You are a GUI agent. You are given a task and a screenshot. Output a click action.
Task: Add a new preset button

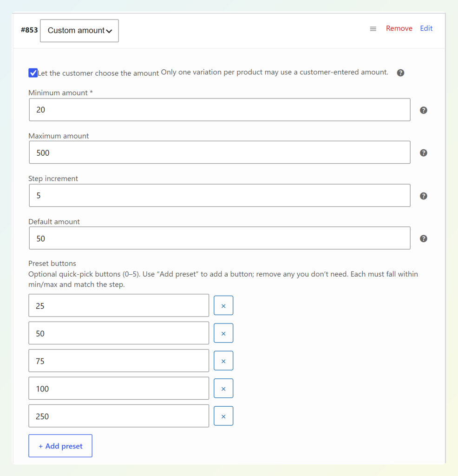click(x=60, y=446)
